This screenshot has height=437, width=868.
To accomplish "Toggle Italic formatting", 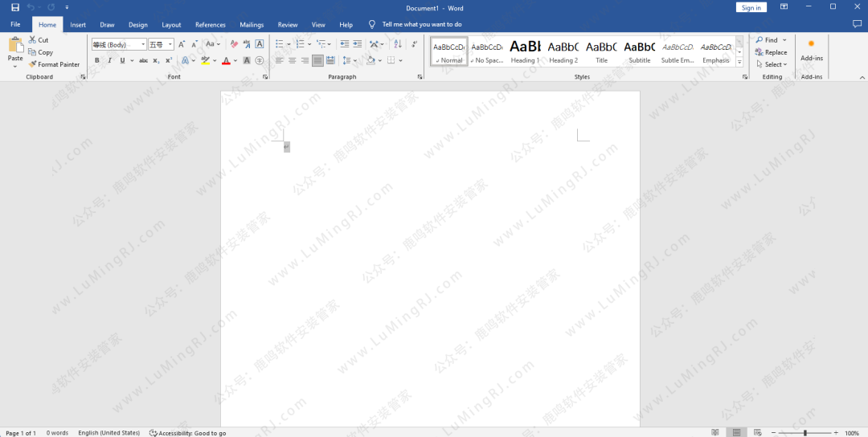I will coord(109,60).
